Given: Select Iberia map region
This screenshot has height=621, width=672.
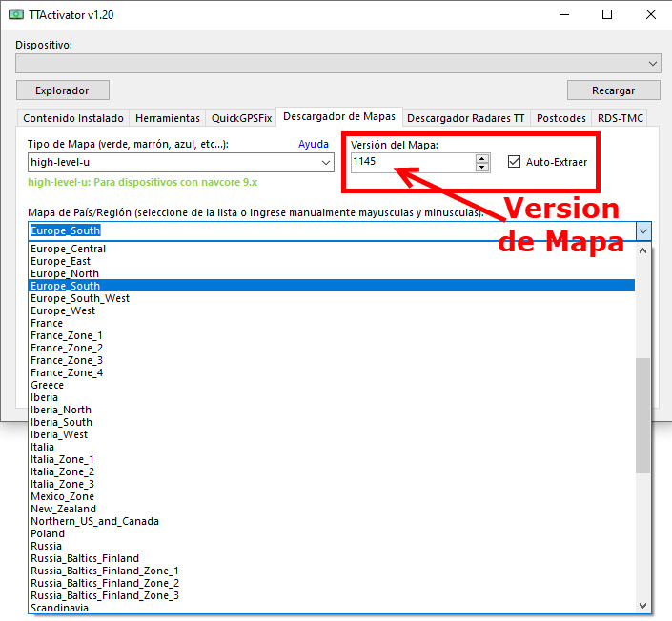Looking at the screenshot, I should [332, 397].
